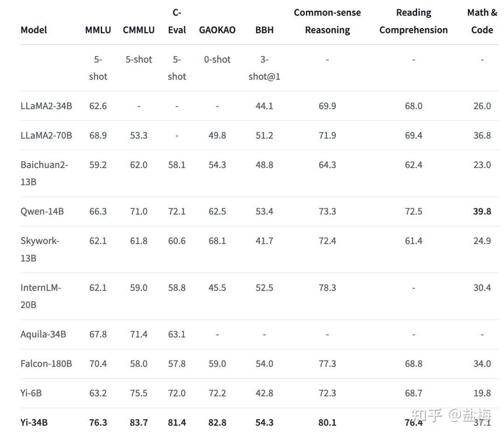Viewport: 504px width, 436px height.
Task: Click the 0-shot cell under GAOKAO
Action: [217, 60]
